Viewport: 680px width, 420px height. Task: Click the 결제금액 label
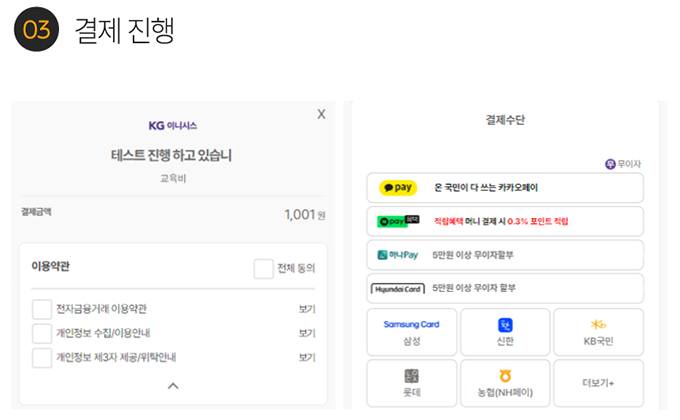36,212
